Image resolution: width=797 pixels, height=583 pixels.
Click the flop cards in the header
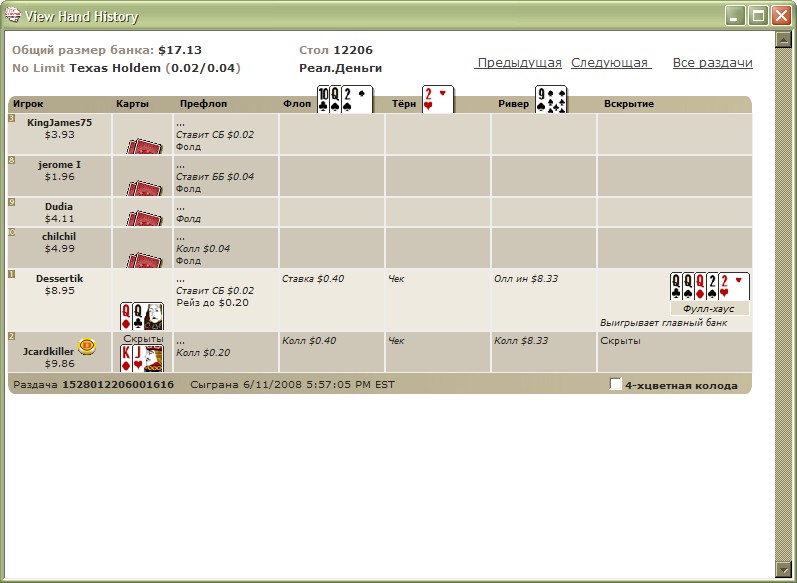tap(344, 100)
